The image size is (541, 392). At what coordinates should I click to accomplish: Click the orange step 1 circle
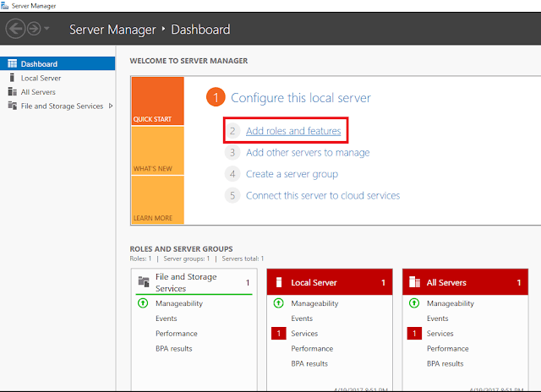(x=216, y=97)
